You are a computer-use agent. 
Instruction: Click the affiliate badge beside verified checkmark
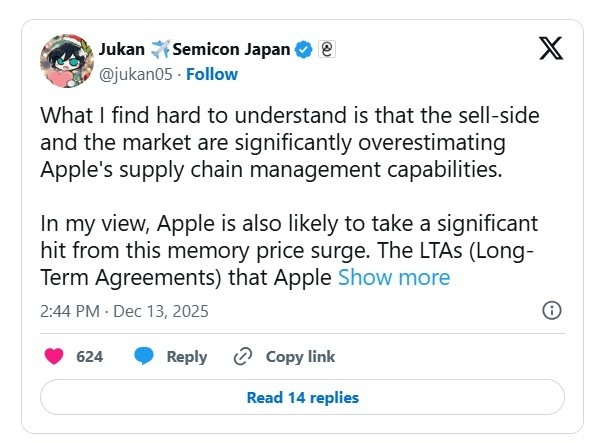(326, 49)
